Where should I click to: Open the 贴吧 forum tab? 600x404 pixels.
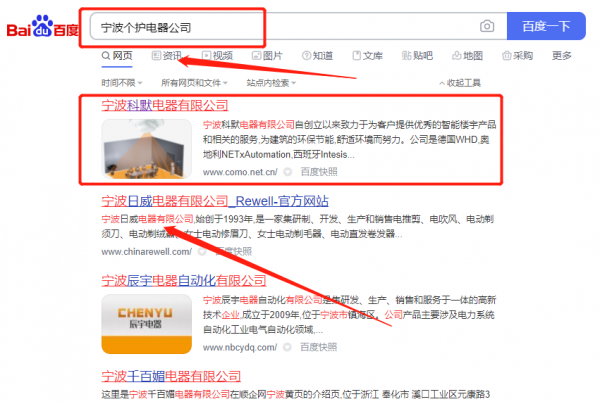click(417, 56)
